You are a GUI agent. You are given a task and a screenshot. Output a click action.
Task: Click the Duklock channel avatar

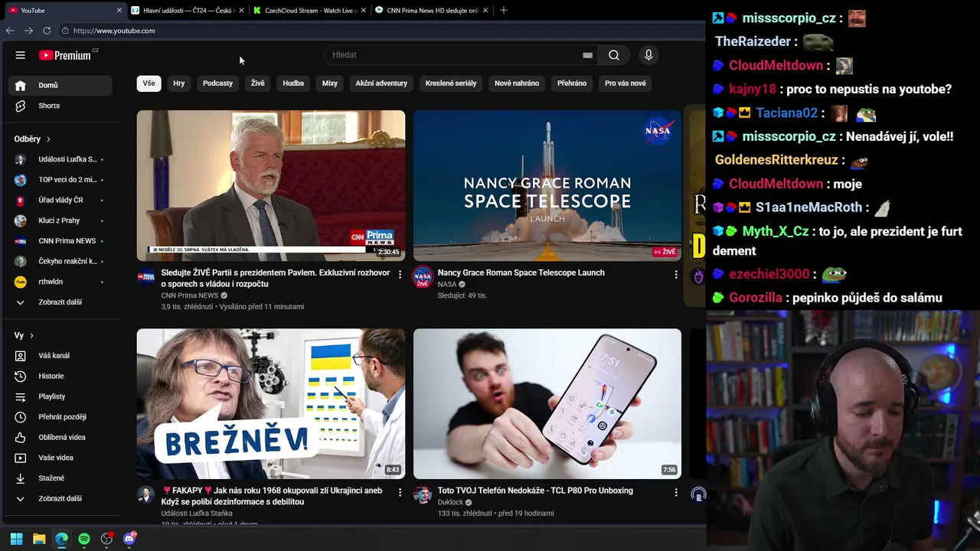pos(423,495)
